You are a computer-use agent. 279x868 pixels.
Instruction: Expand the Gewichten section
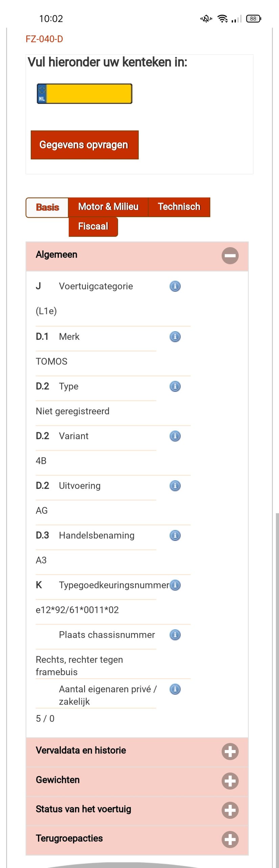[230, 781]
